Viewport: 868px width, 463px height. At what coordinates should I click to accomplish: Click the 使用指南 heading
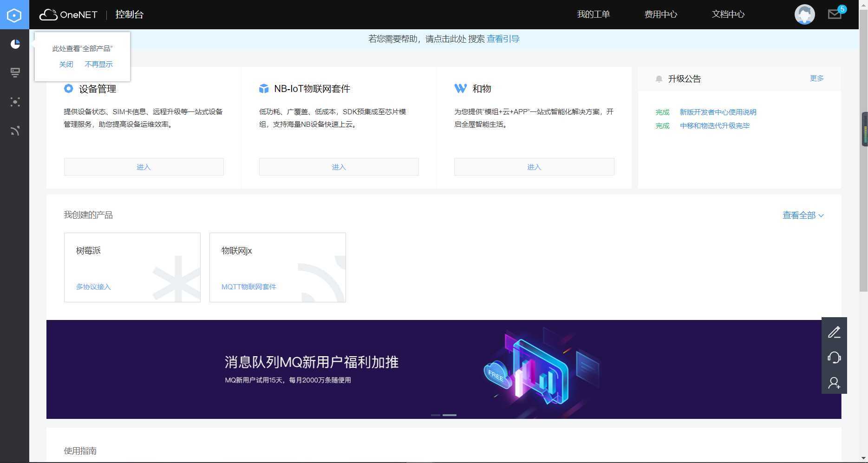click(x=80, y=451)
